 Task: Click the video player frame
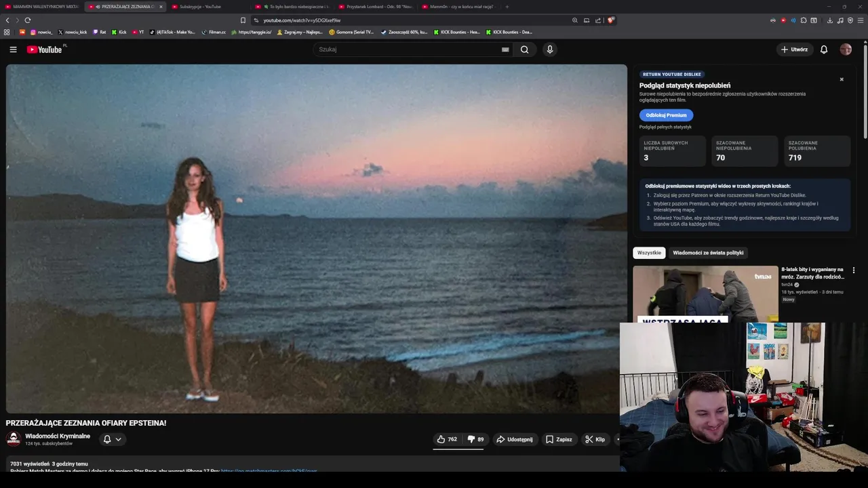[317, 239]
